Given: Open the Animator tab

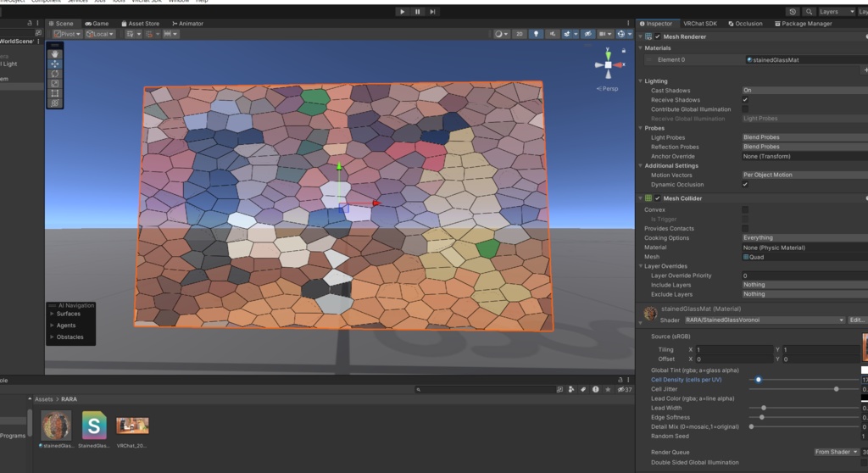Looking at the screenshot, I should coord(187,23).
